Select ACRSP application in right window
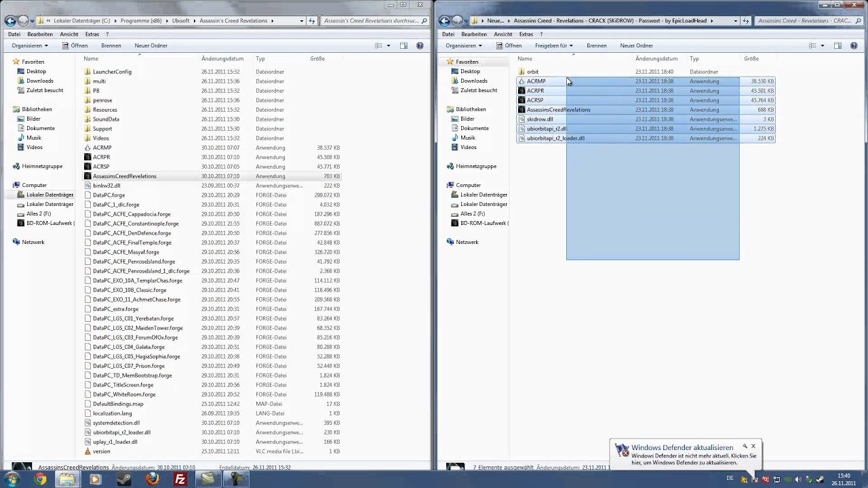This screenshot has width=868, height=488. pyautogui.click(x=535, y=100)
